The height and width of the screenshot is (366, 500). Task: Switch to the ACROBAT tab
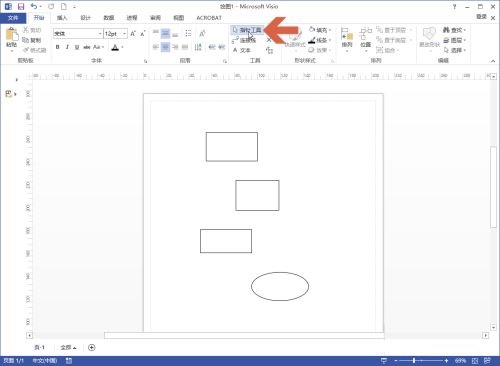(x=209, y=18)
